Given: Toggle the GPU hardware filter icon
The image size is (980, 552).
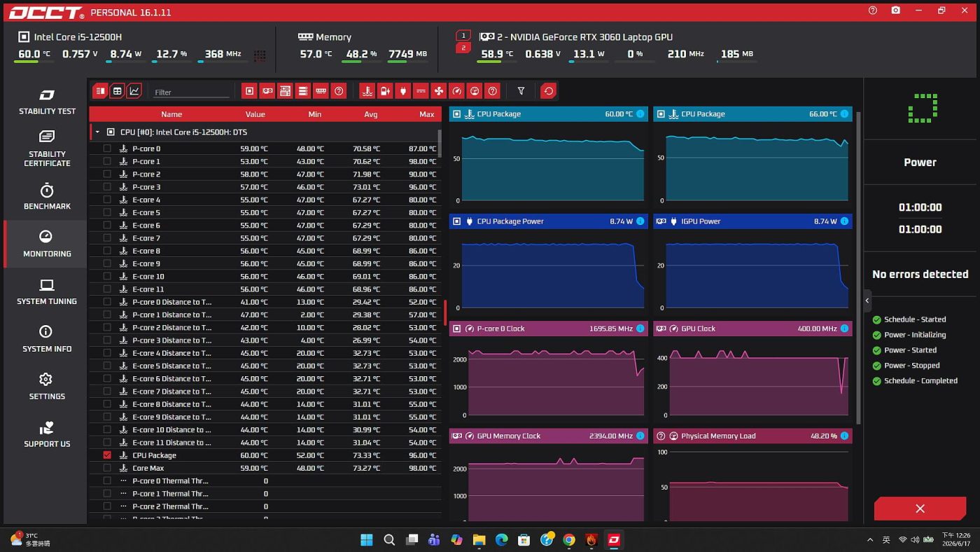Looking at the screenshot, I should tap(267, 91).
